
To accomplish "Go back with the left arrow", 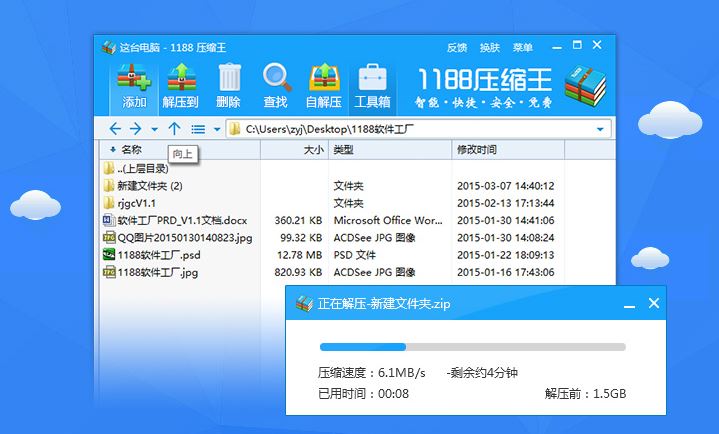I will pos(115,129).
